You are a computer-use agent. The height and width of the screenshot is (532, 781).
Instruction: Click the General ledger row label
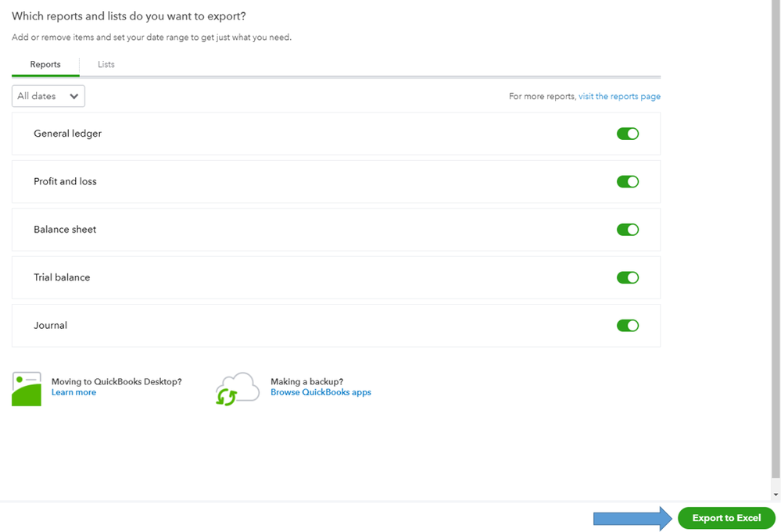[x=67, y=134]
